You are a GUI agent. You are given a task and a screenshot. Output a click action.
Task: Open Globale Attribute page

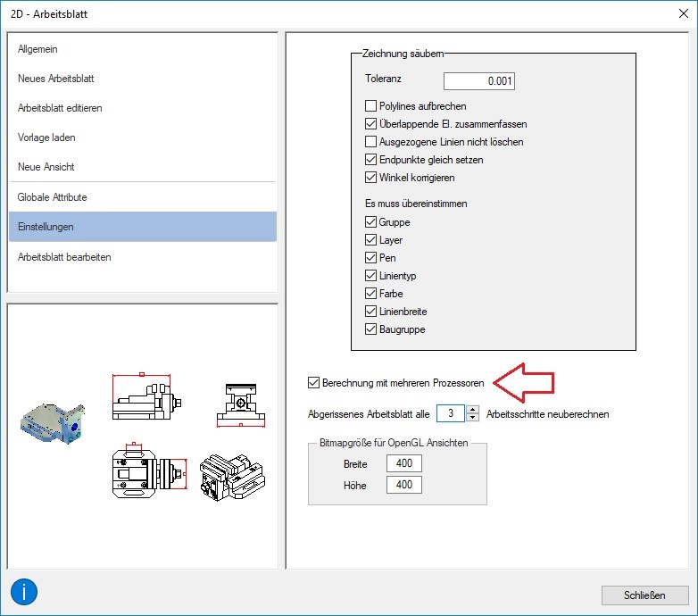52,197
